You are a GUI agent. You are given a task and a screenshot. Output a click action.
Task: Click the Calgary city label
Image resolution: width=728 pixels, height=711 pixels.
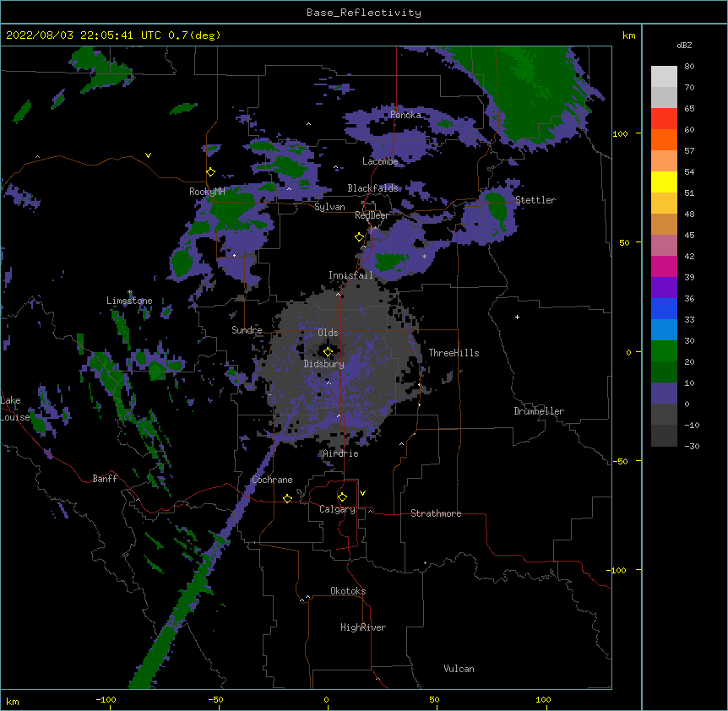(x=337, y=509)
